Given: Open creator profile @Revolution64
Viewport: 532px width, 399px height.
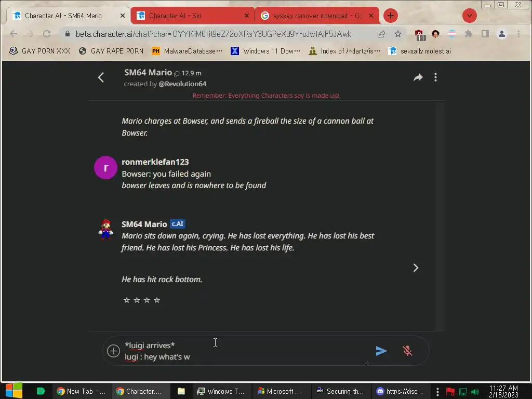Looking at the screenshot, I should coord(182,84).
